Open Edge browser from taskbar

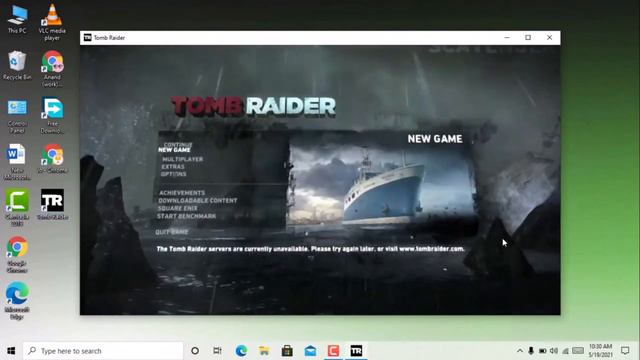click(241, 351)
